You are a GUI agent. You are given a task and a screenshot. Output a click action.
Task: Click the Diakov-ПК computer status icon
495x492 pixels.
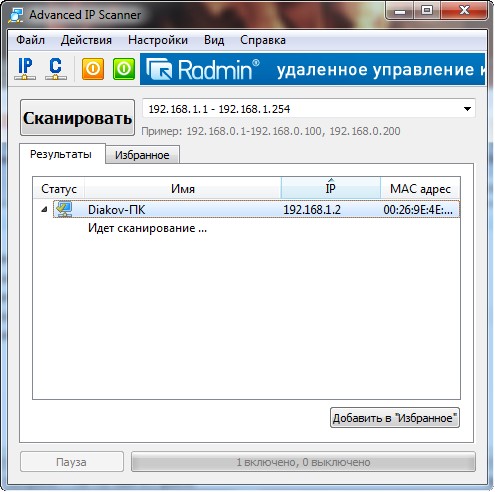[x=64, y=209]
